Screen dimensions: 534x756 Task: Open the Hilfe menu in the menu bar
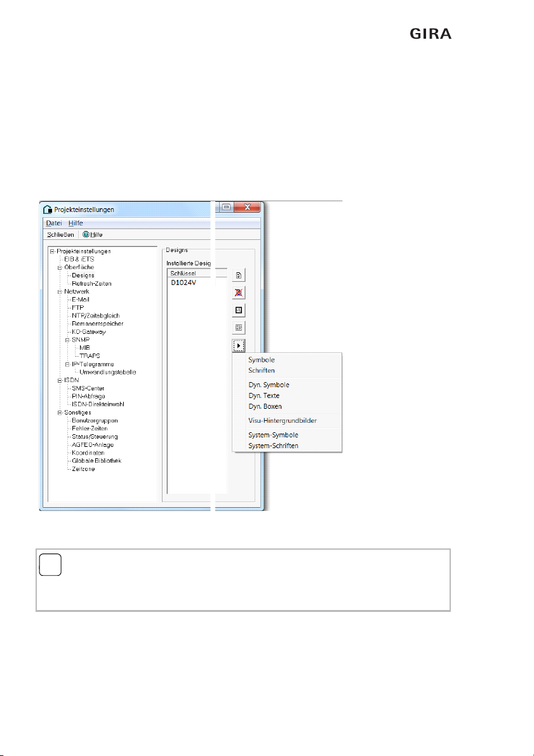point(76,223)
